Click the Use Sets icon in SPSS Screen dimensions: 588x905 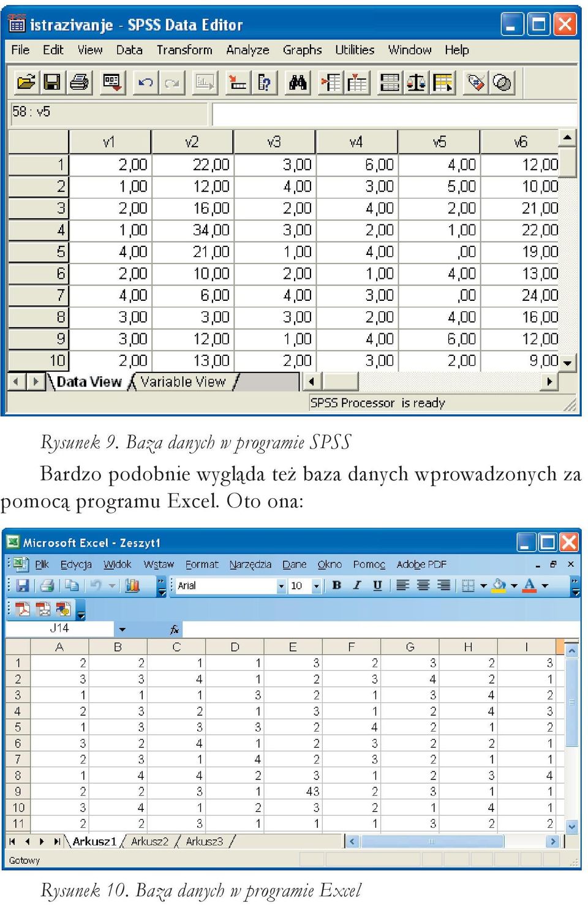coord(502,82)
